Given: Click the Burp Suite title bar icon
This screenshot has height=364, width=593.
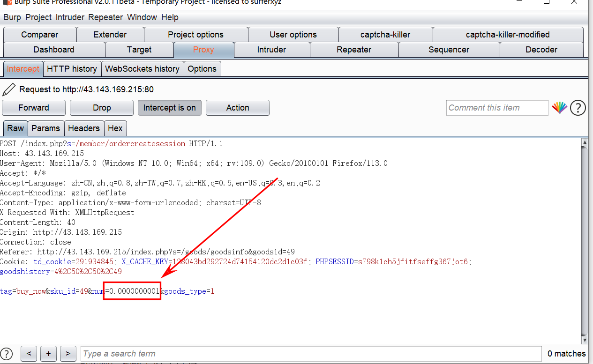Looking at the screenshot, I should tap(7, 2).
